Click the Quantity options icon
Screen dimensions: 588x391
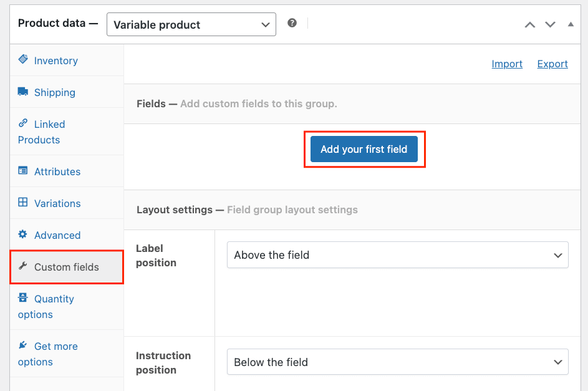pos(23,297)
